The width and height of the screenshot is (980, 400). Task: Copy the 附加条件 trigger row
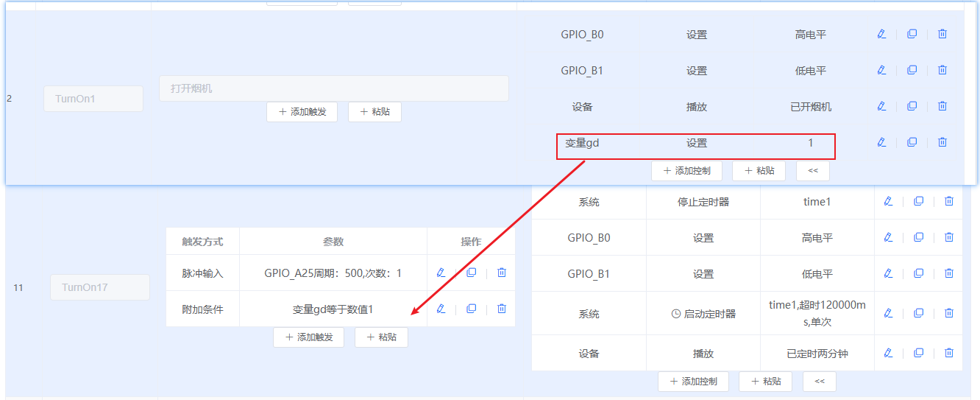click(471, 309)
